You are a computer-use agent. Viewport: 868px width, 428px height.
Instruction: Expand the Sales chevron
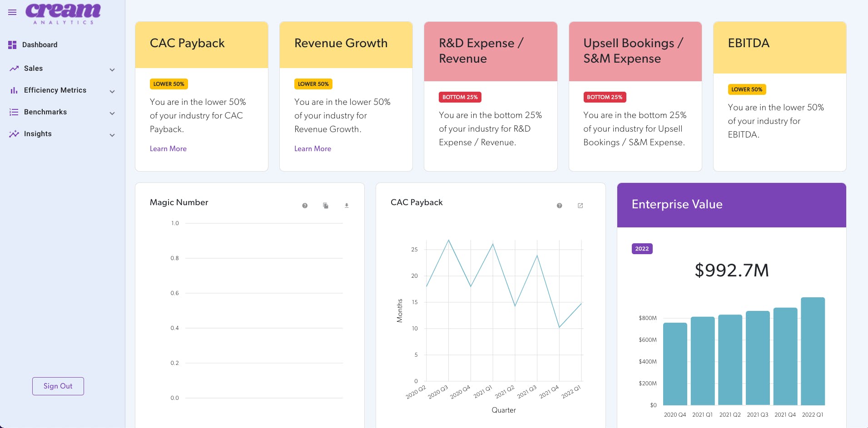point(112,70)
